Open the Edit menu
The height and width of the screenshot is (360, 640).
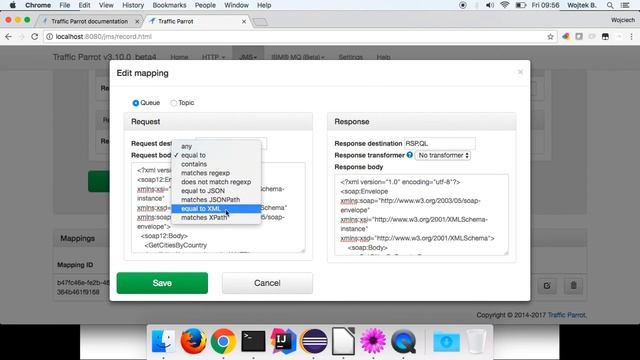pos(84,5)
